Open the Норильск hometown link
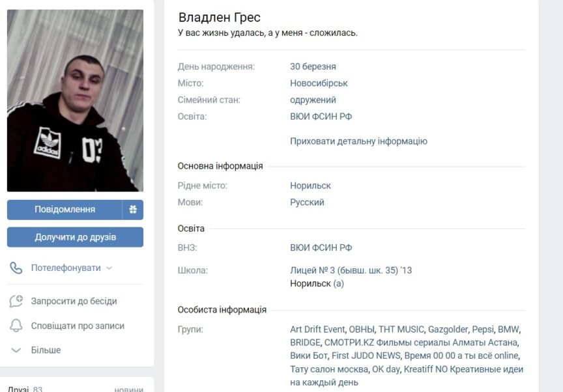The height and width of the screenshot is (392, 563). pos(310,186)
